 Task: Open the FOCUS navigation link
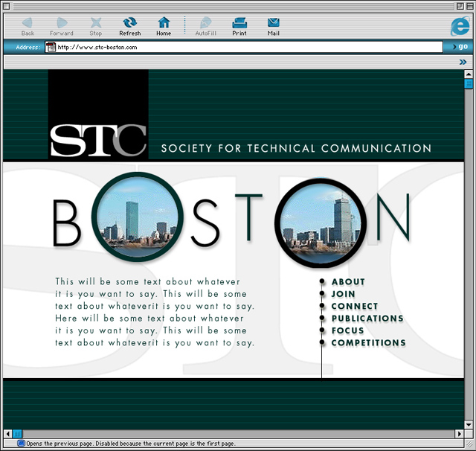point(347,330)
